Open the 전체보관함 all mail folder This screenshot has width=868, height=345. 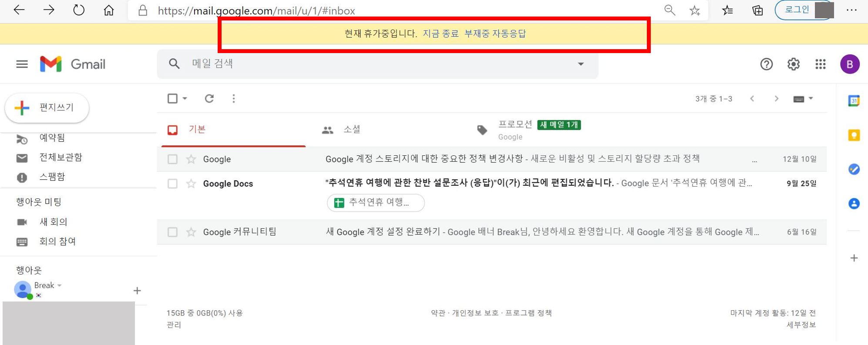tap(61, 157)
